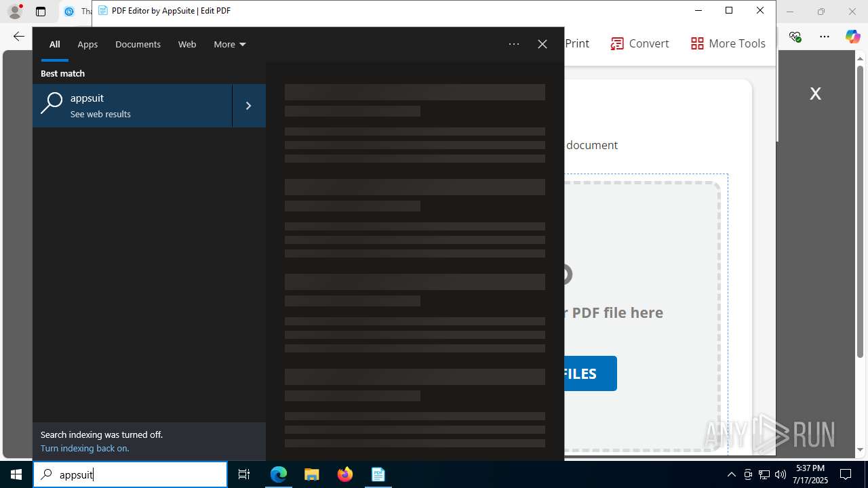Expand the appsuit result arrow
Screen dimensions: 868x488
249,106
